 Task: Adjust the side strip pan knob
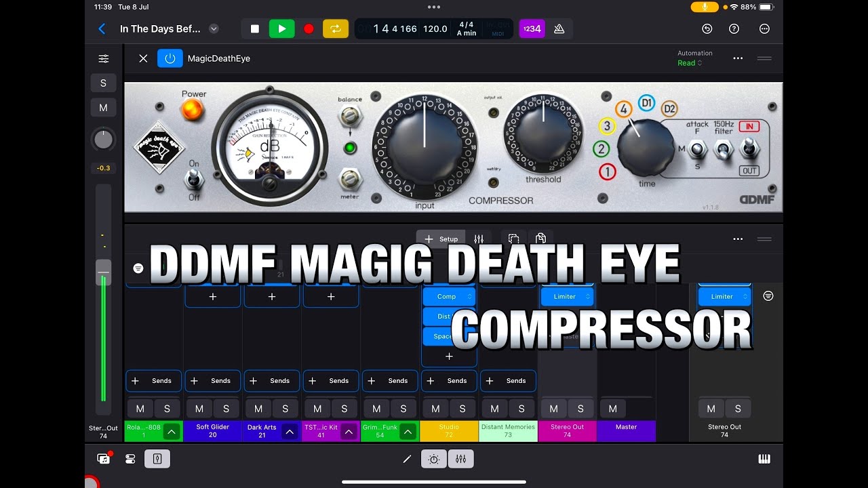click(103, 140)
